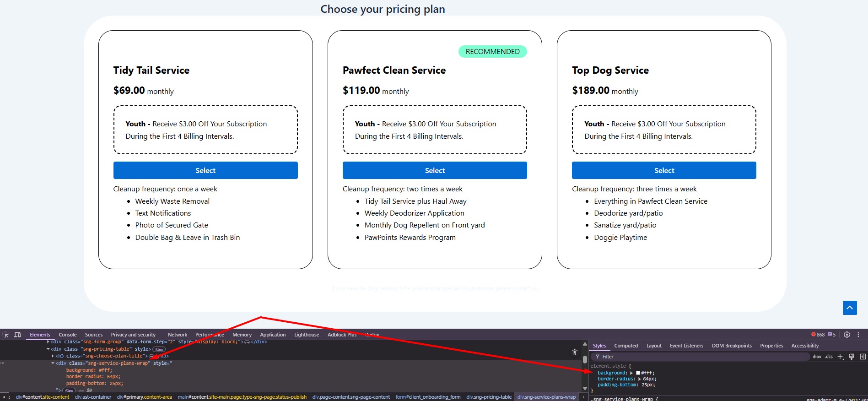Image resolution: width=868 pixels, height=401 pixels.
Task: Select the Pawfect Clean Service plan
Action: tap(435, 170)
